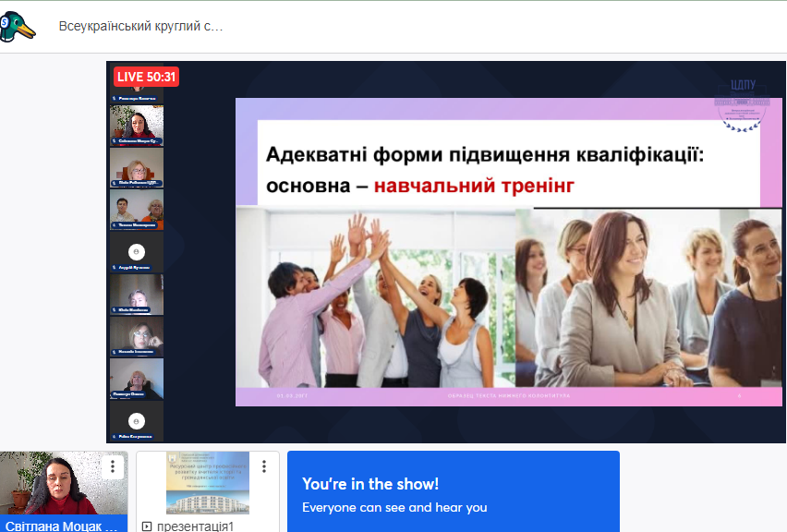This screenshot has width=787, height=532.
Task: Open three-dot menu on Світлана Моцак card
Action: pyautogui.click(x=112, y=466)
